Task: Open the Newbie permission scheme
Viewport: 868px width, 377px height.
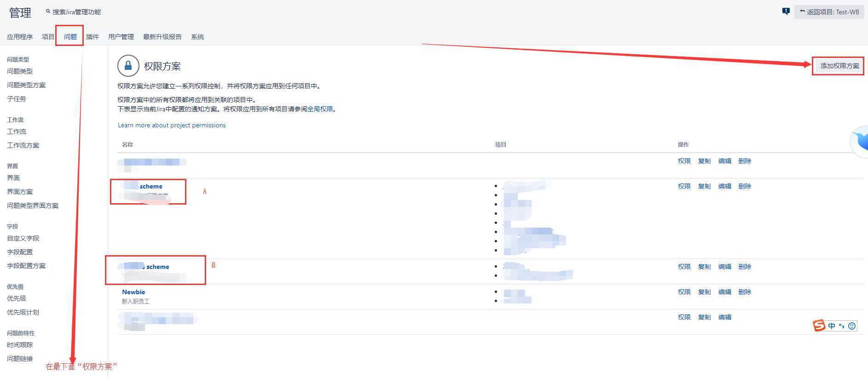Action: click(133, 292)
